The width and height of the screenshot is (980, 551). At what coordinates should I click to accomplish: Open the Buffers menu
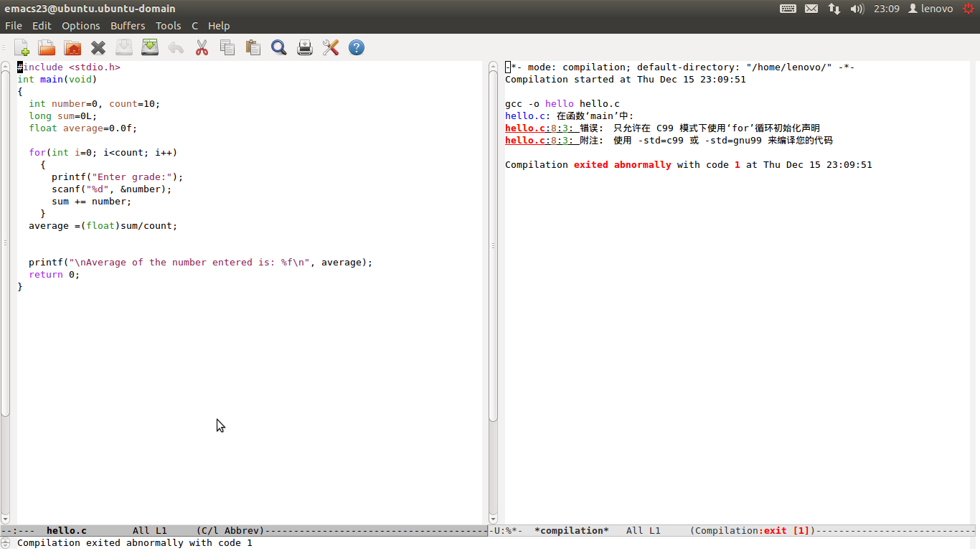(x=128, y=25)
